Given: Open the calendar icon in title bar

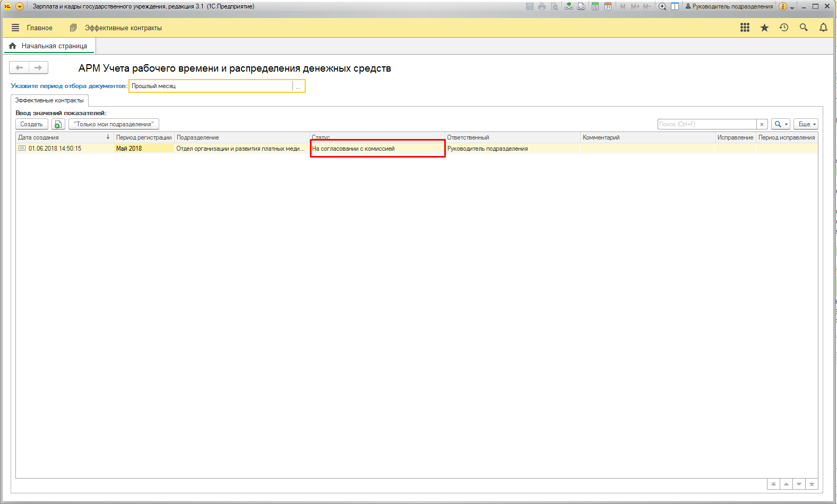Looking at the screenshot, I should 608,6.
